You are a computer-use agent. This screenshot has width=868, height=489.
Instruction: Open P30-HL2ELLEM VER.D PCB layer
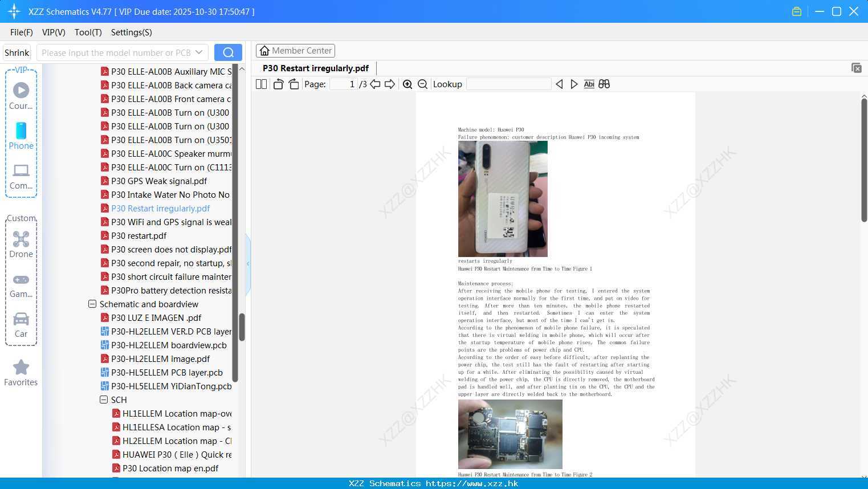click(x=172, y=332)
